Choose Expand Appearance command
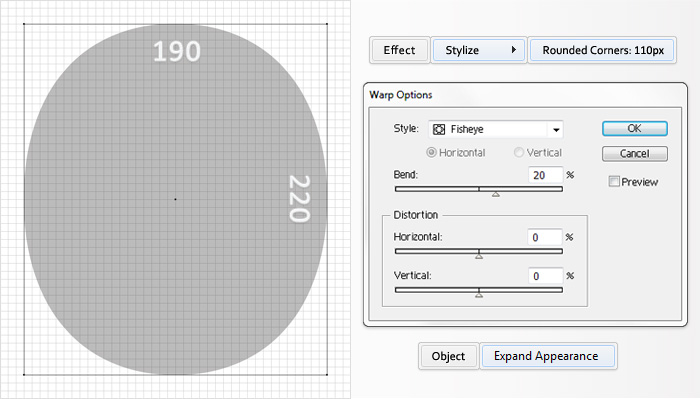Viewport: 700px width, 399px height. (x=548, y=356)
